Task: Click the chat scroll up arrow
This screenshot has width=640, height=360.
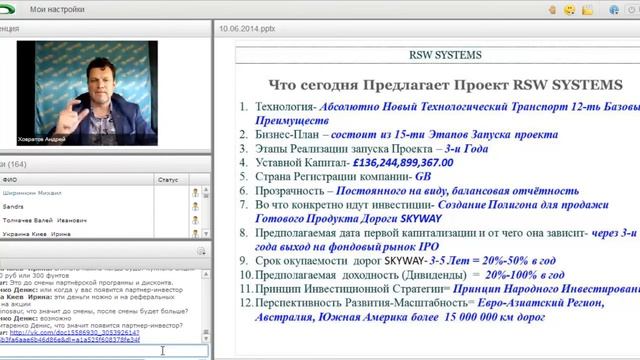Action: tap(206, 274)
